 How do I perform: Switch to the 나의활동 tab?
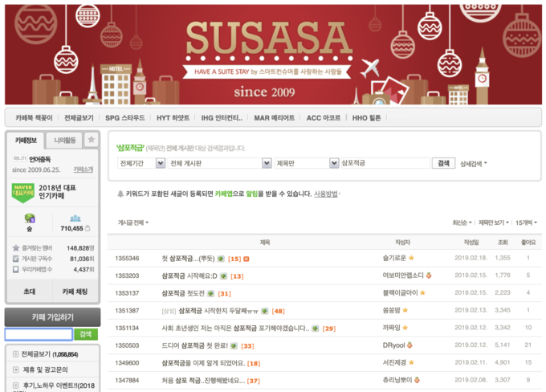pyautogui.click(x=64, y=140)
